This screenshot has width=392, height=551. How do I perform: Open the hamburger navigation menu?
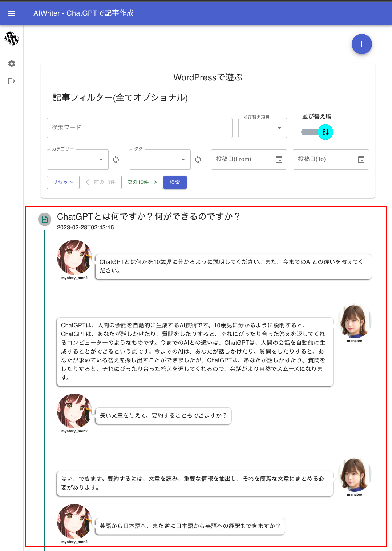11,13
